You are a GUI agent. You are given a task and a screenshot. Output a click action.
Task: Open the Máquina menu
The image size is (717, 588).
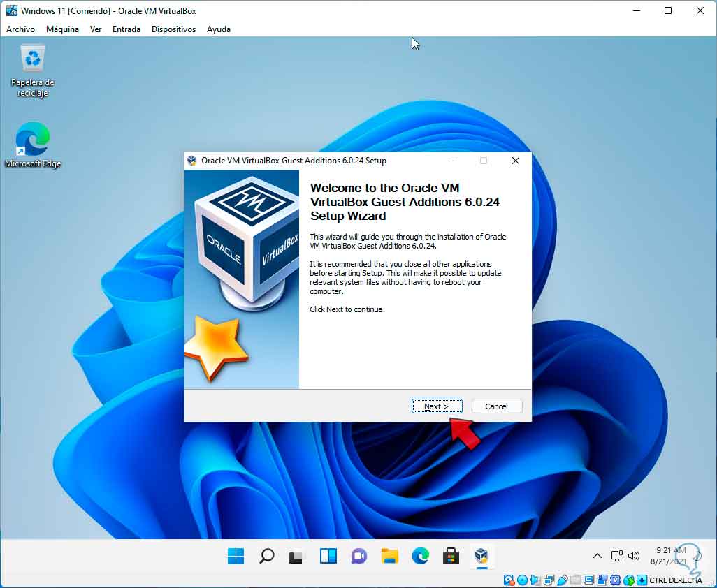coord(62,29)
